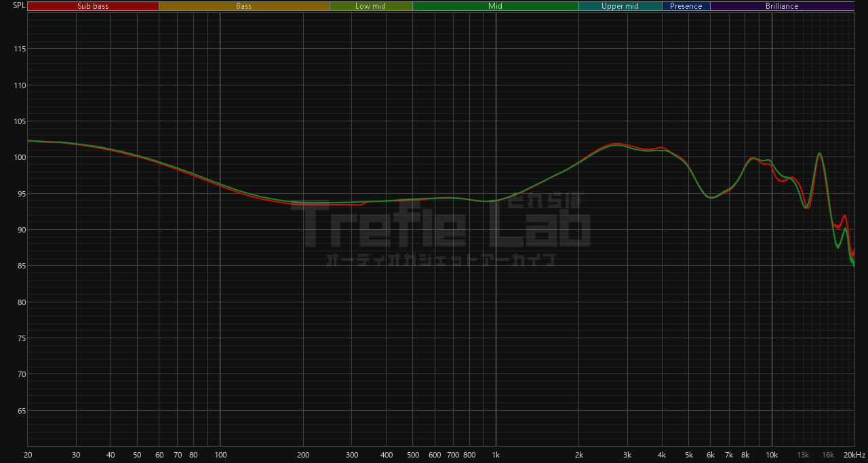The width and height of the screenshot is (868, 463).
Task: Select the Bass frequency band header
Action: (243, 6)
